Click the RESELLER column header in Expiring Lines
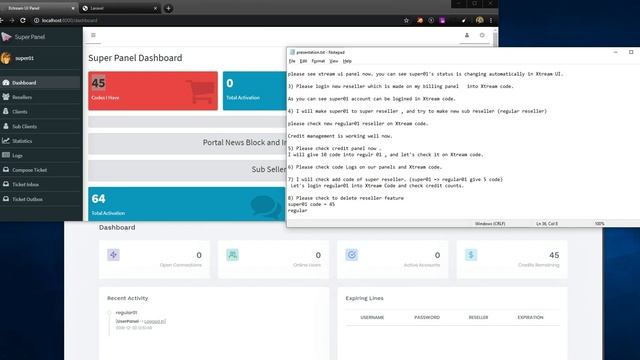This screenshot has width=640, height=360. tap(478, 317)
